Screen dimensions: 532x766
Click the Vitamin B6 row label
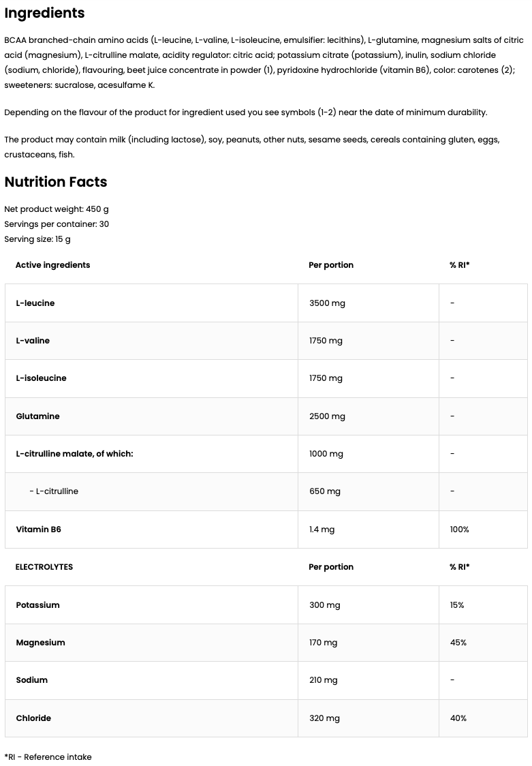[x=38, y=530]
